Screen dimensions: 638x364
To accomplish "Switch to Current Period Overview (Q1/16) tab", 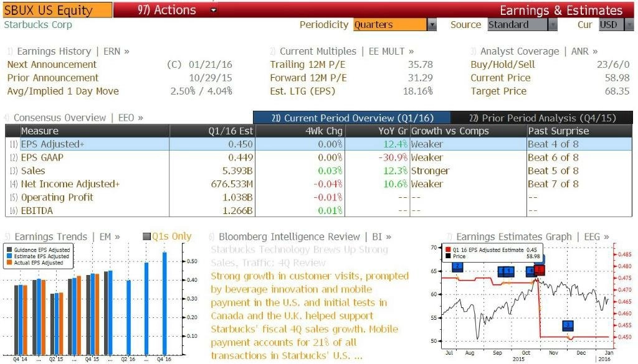I will [x=352, y=118].
